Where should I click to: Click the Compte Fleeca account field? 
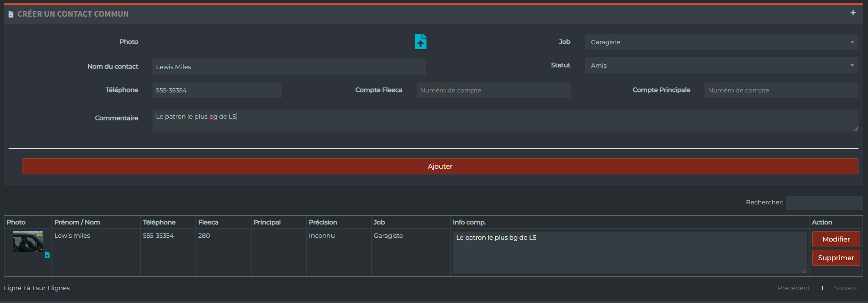493,90
